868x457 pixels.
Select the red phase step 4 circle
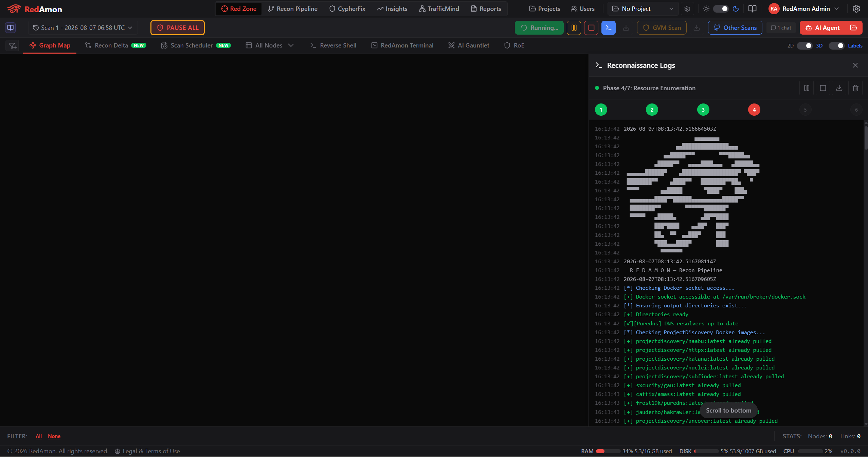(754, 110)
